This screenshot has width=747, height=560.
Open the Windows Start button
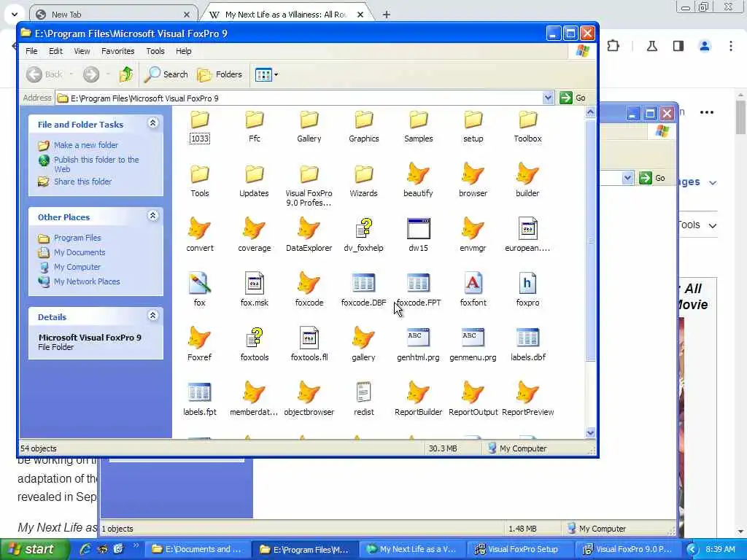[x=34, y=549]
